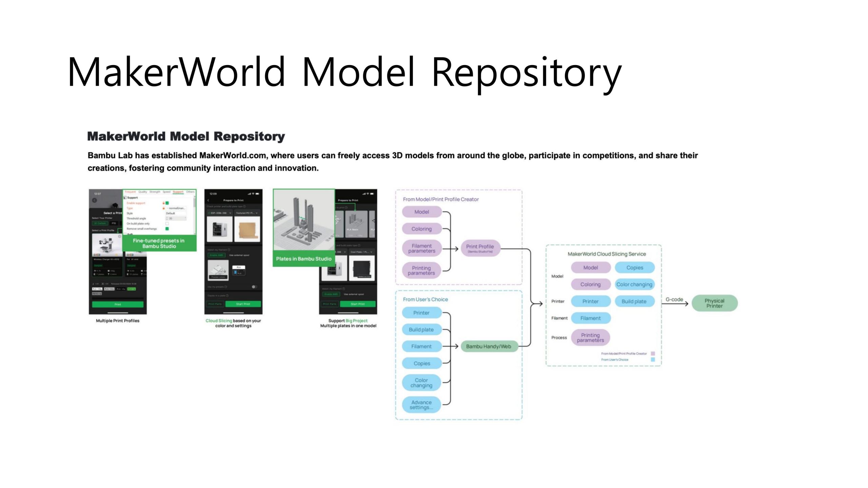Turn on the Use my presets switch

tap(254, 287)
